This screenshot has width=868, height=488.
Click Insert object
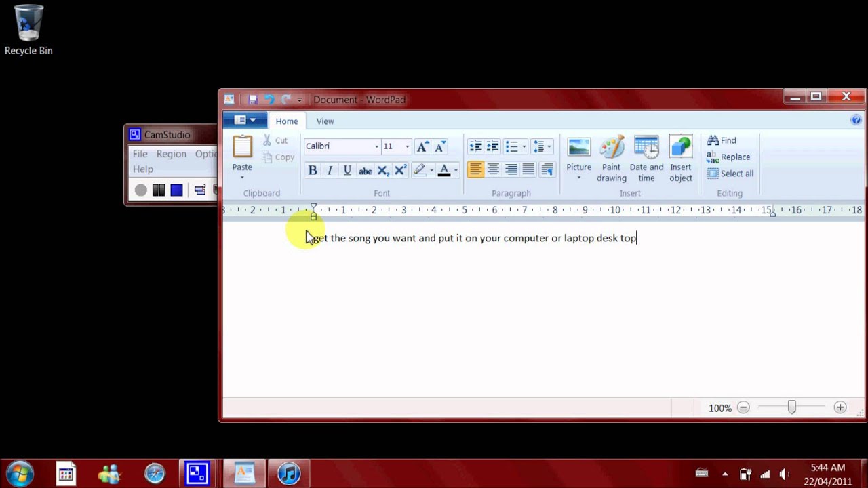[x=681, y=159]
